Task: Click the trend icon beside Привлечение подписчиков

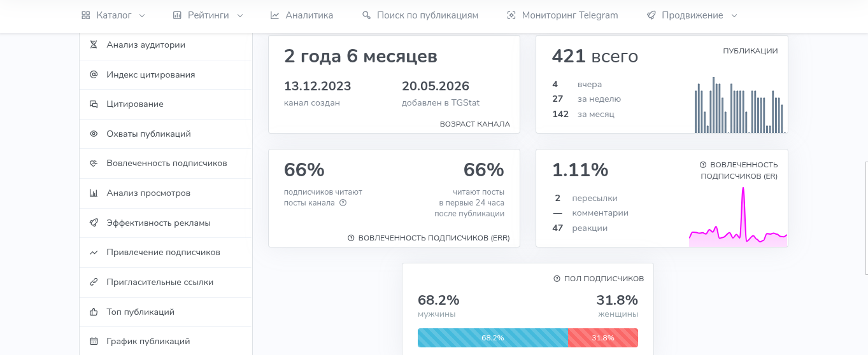Action: (94, 253)
